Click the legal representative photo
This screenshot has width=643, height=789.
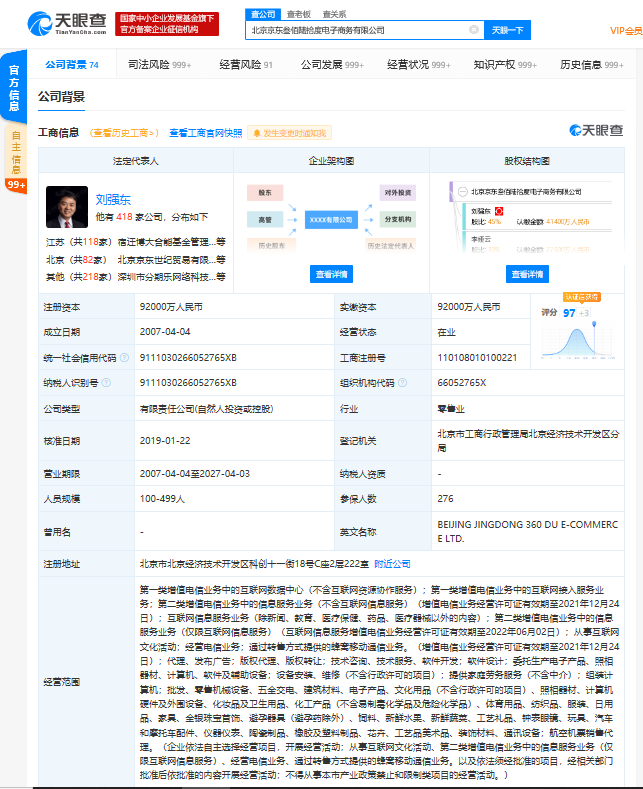coord(67,207)
